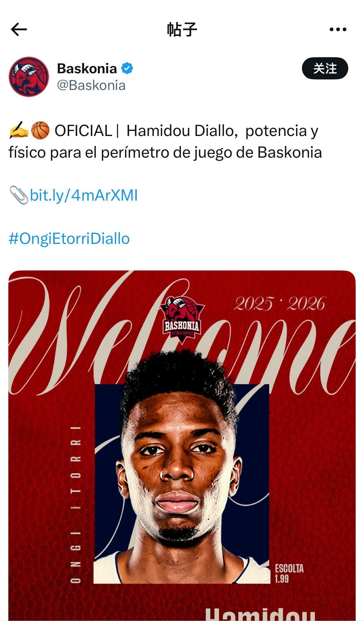Screen dimensions: 364x621
Task: Tap the blue verified badge
Action: click(127, 68)
